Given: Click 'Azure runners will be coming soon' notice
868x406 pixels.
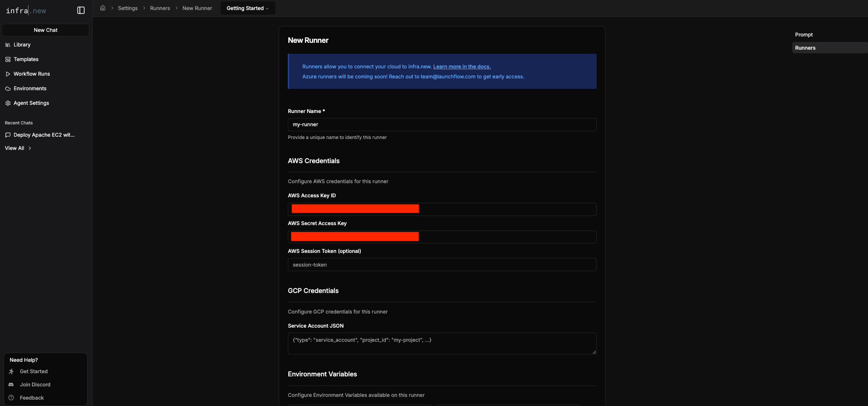Looking at the screenshot, I should [x=413, y=77].
